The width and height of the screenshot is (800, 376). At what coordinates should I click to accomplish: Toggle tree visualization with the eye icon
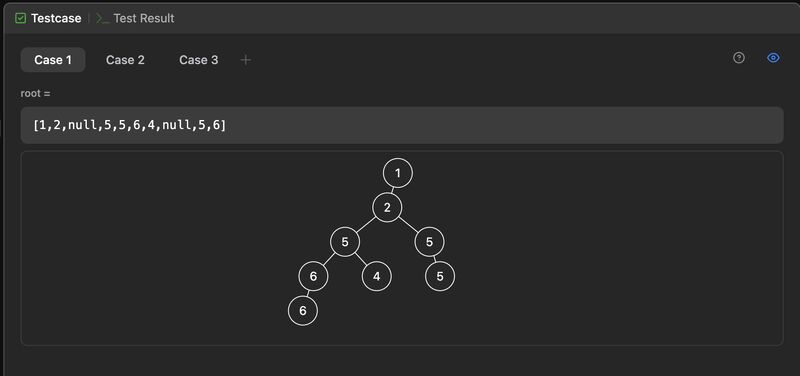coord(773,58)
